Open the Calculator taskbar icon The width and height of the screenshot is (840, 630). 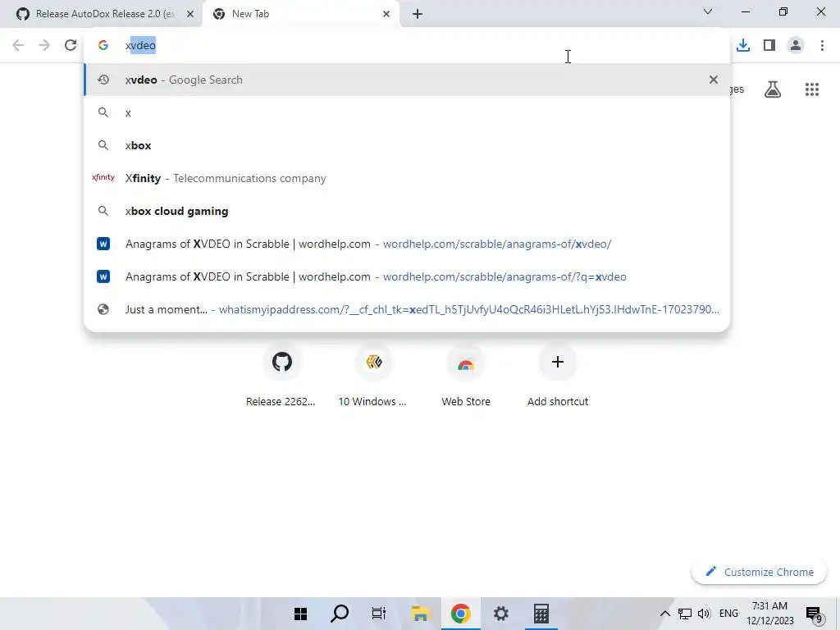(x=541, y=614)
